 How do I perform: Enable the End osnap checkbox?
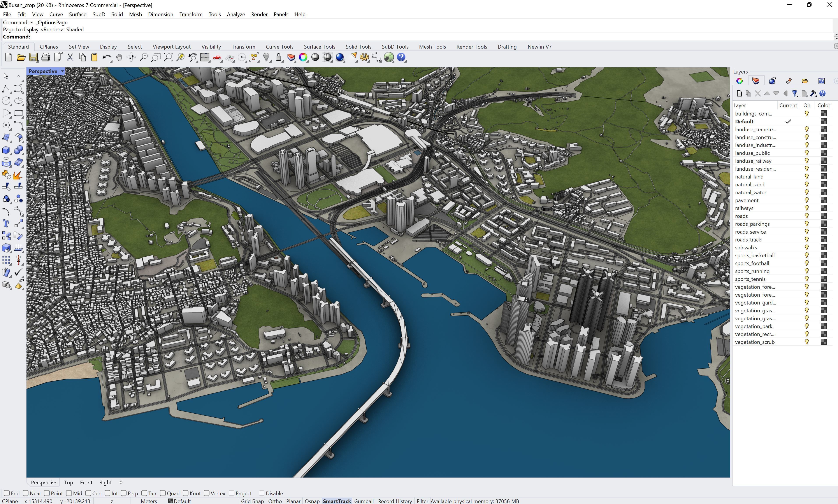pyautogui.click(x=7, y=493)
